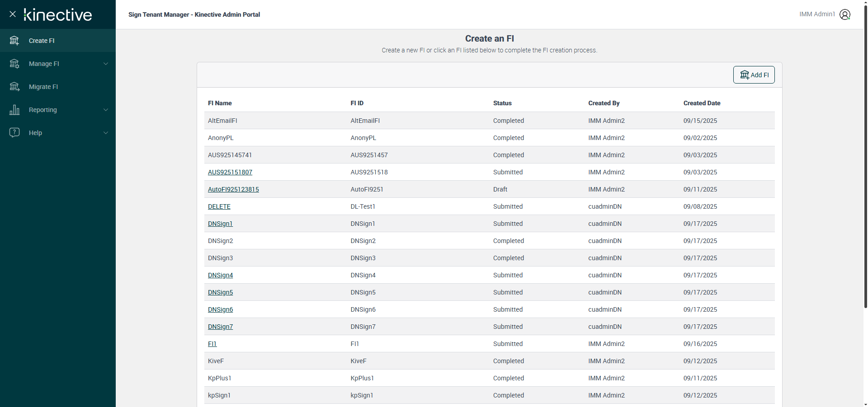This screenshot has width=868, height=407.
Task: Select Create FI menu item
Action: pyautogui.click(x=42, y=41)
